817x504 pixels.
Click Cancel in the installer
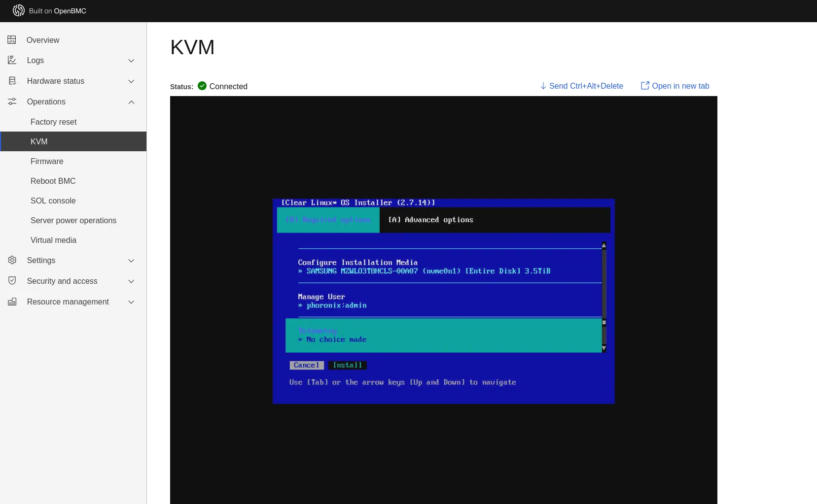click(x=307, y=365)
